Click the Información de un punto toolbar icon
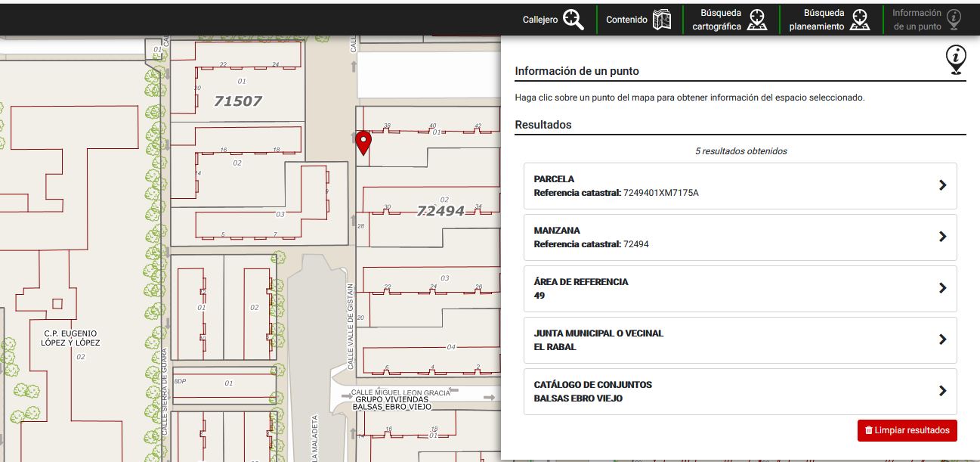The width and height of the screenshot is (980, 462). 954,20
